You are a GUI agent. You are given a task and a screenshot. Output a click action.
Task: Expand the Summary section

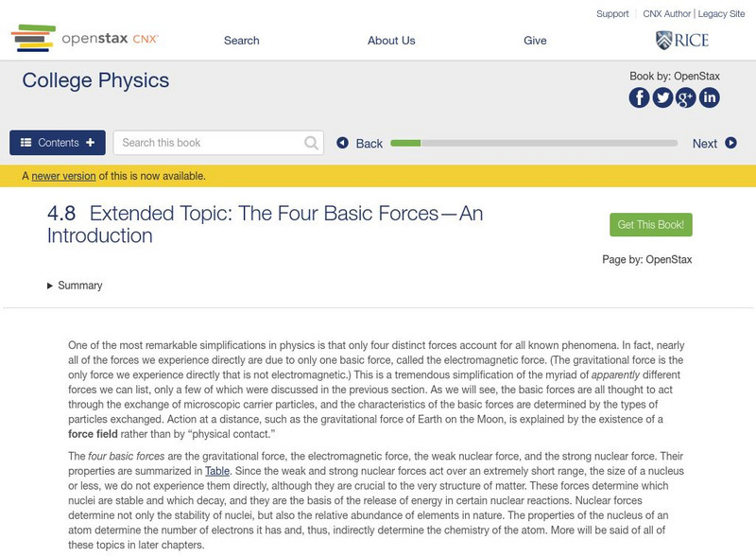click(75, 286)
